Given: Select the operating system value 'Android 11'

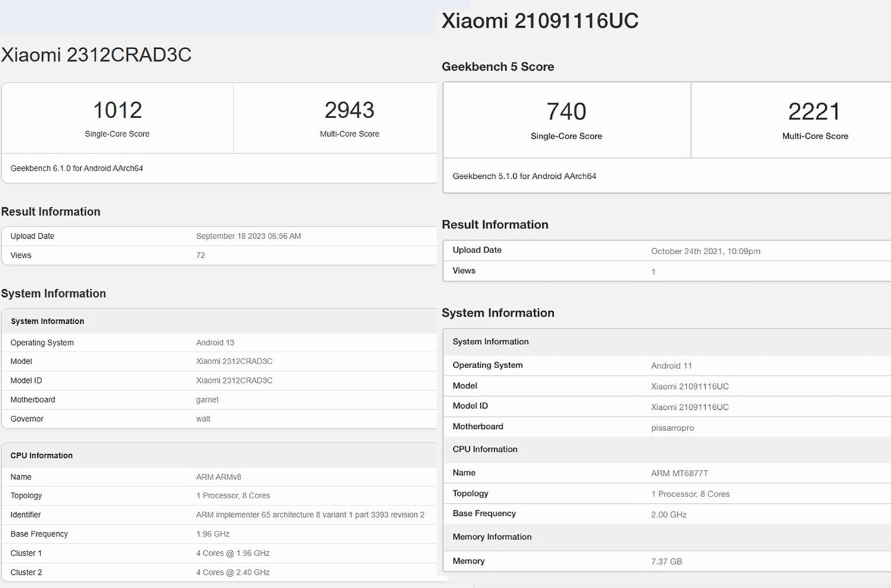Looking at the screenshot, I should pyautogui.click(x=671, y=366).
